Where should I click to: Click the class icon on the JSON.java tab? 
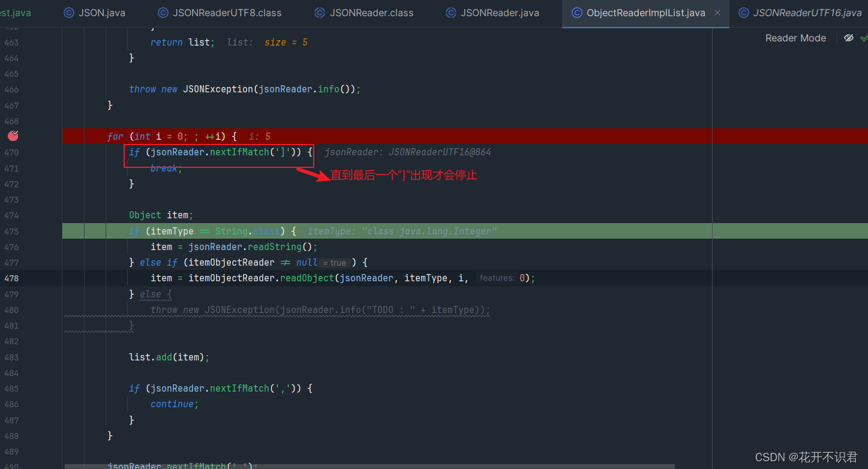click(68, 12)
